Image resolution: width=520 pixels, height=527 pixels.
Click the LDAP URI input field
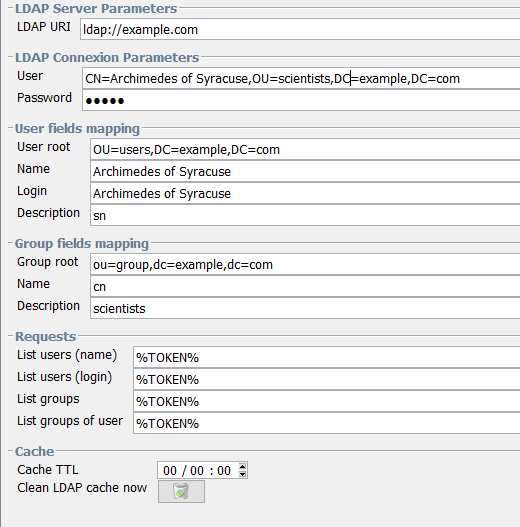(300, 29)
